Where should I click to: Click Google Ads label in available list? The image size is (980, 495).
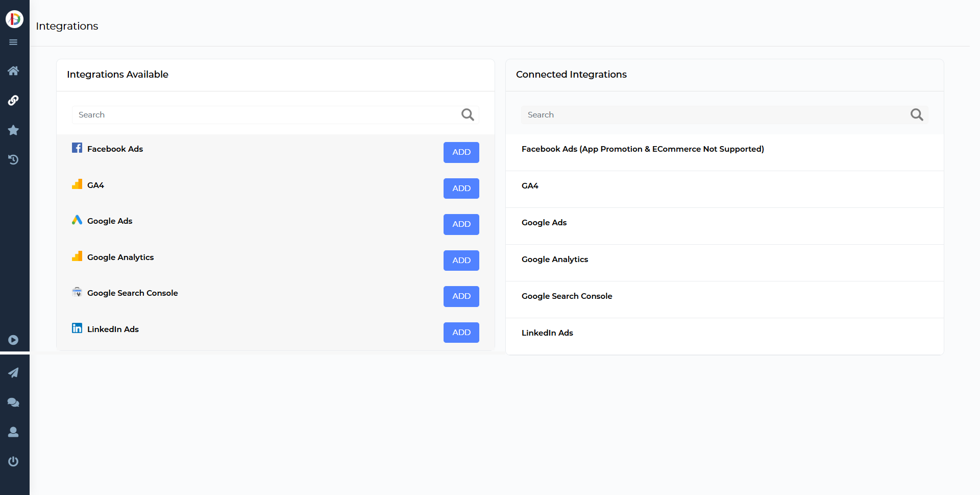pyautogui.click(x=110, y=221)
